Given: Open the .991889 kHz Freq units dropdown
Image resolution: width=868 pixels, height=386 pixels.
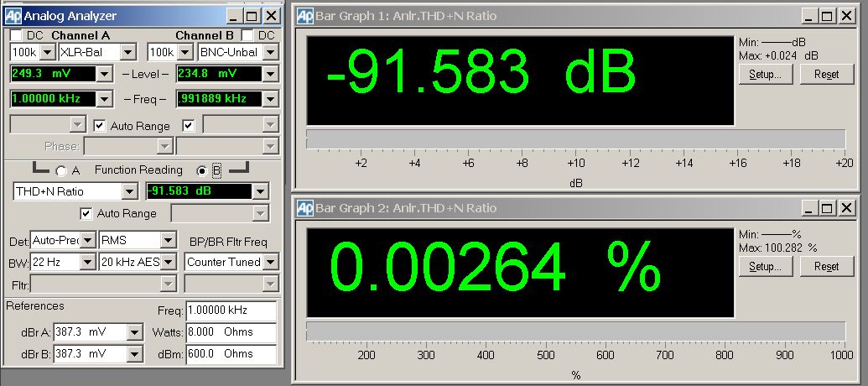Looking at the screenshot, I should [270, 99].
